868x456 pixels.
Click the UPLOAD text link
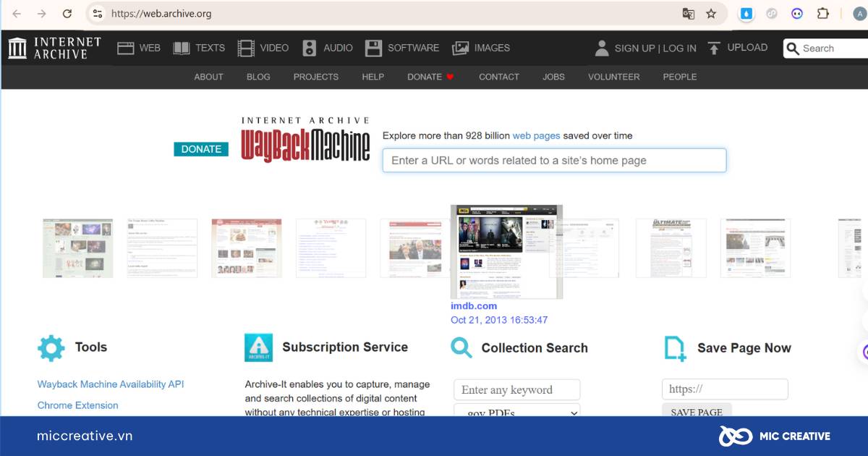747,48
